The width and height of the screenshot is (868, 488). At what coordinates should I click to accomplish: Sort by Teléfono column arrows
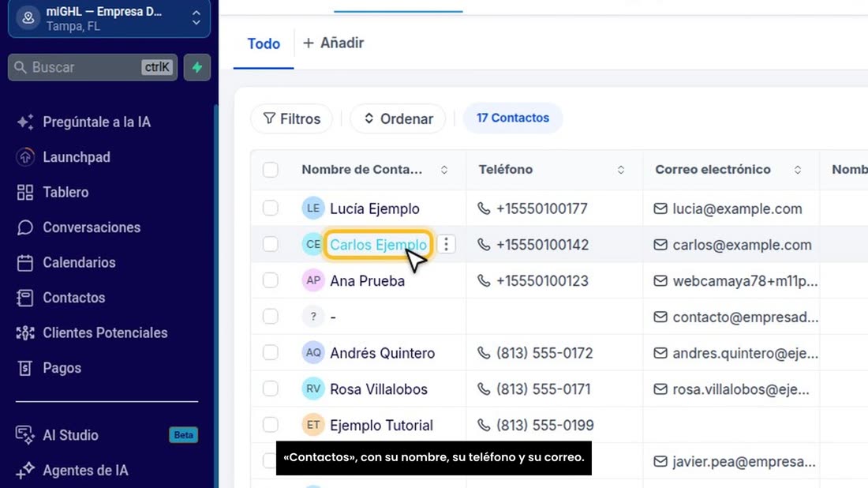[620, 170]
